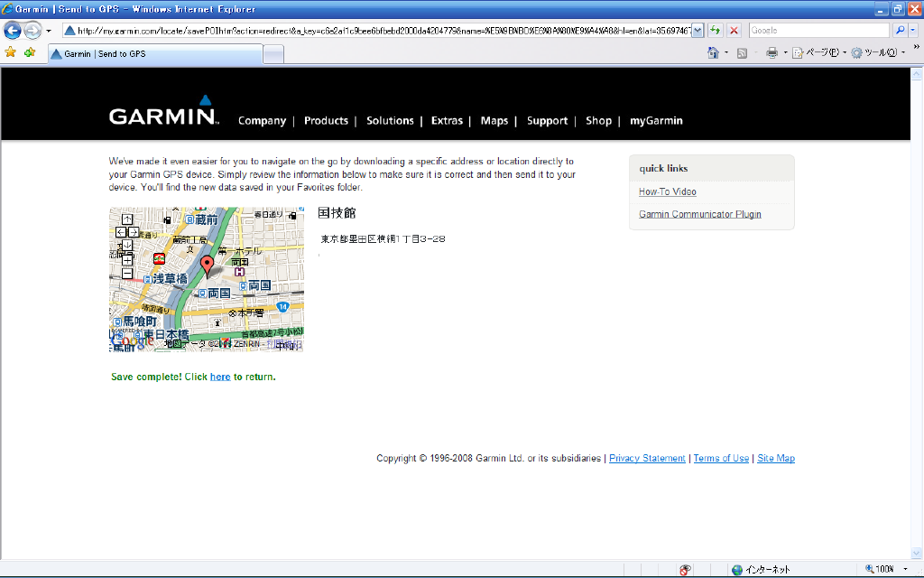Pan the map left arrow
This screenshot has width=924, height=578.
point(121,232)
